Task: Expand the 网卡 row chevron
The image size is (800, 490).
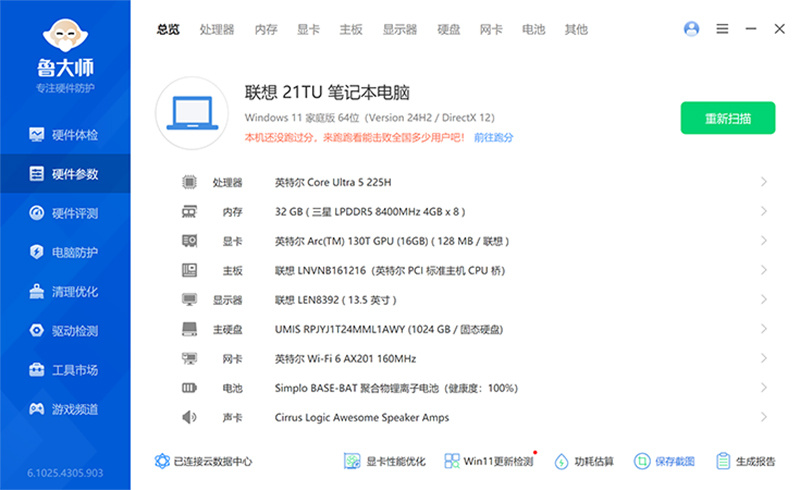Action: [x=764, y=358]
